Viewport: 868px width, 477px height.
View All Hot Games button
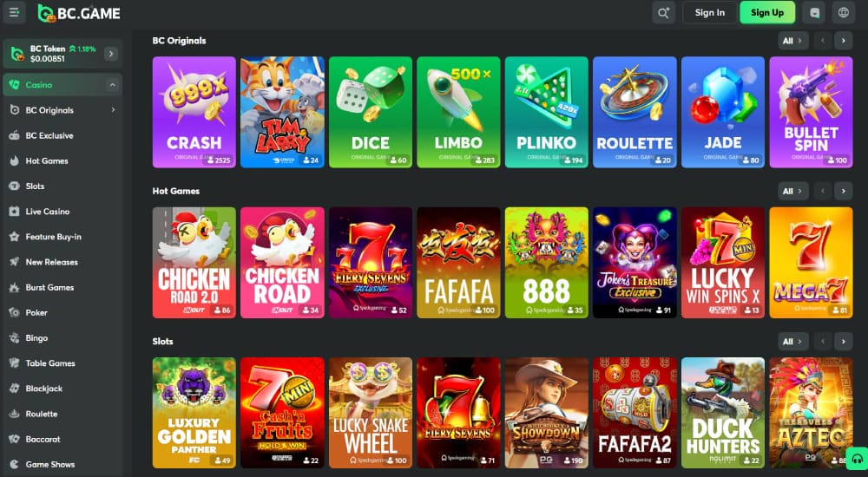click(792, 192)
